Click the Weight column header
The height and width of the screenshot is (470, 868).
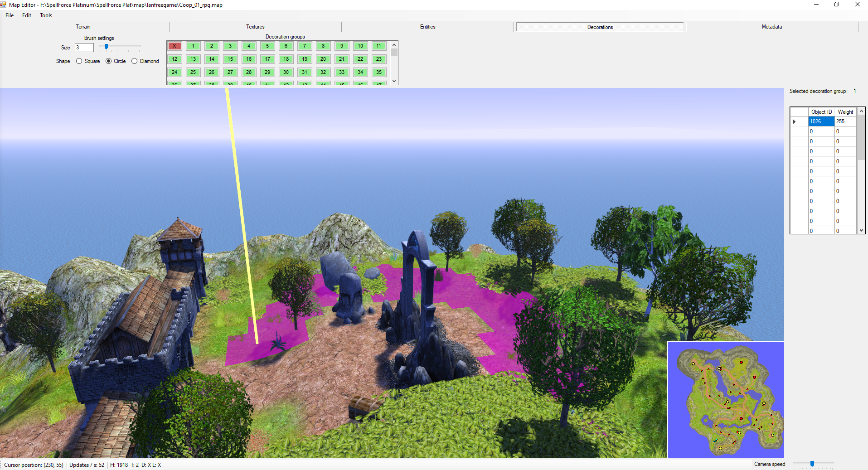pos(845,112)
